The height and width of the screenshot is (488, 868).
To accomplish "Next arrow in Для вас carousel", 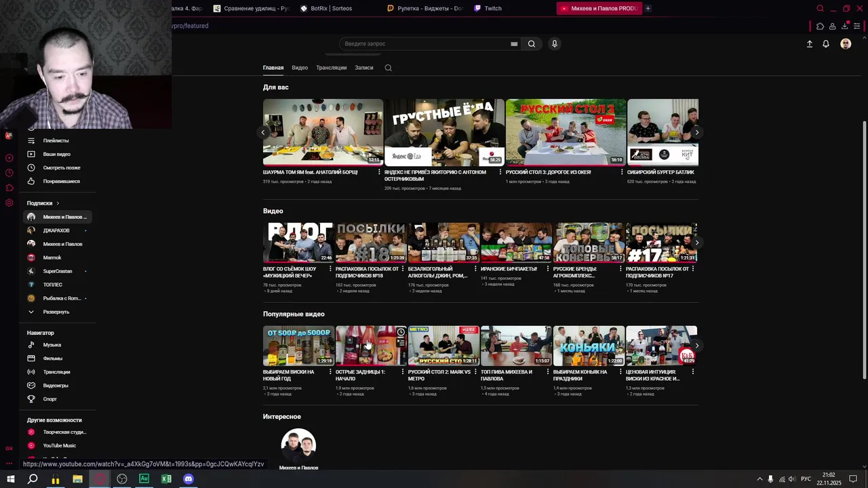I will point(696,132).
